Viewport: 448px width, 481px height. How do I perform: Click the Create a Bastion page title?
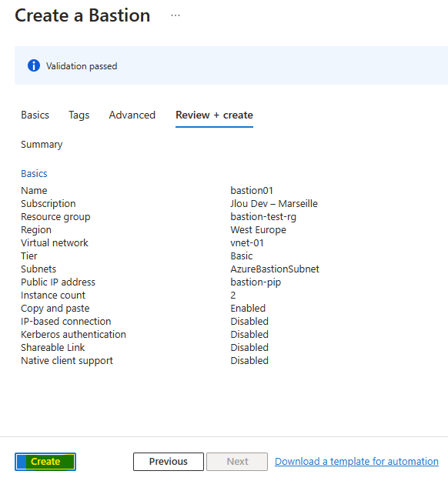82,15
